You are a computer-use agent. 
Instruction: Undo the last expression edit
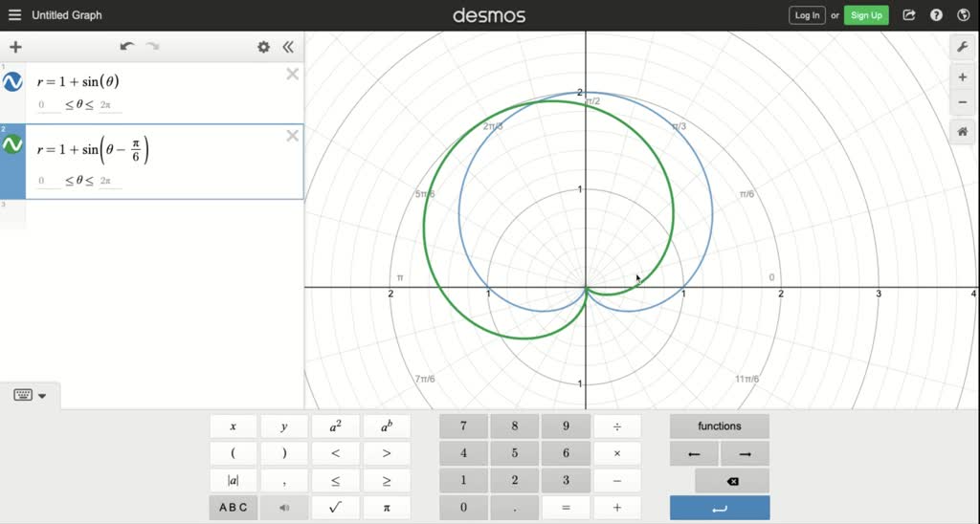pos(127,47)
